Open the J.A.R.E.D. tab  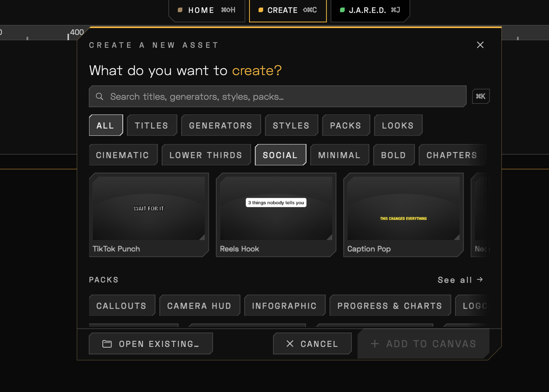[x=370, y=11]
